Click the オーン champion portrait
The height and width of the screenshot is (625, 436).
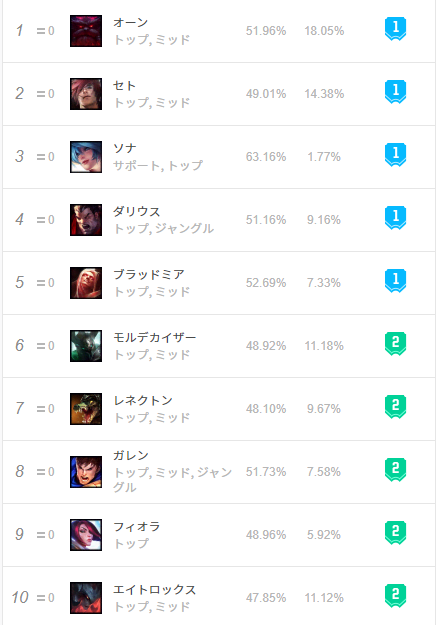[86, 31]
